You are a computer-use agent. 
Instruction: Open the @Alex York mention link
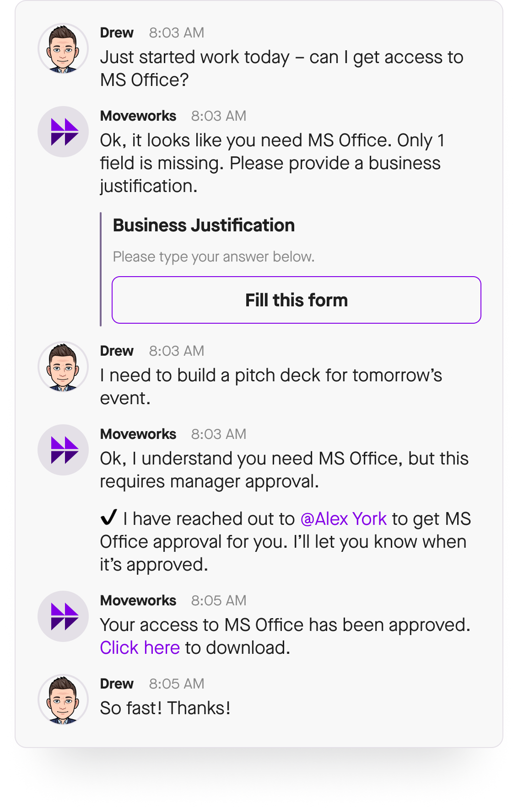click(343, 518)
